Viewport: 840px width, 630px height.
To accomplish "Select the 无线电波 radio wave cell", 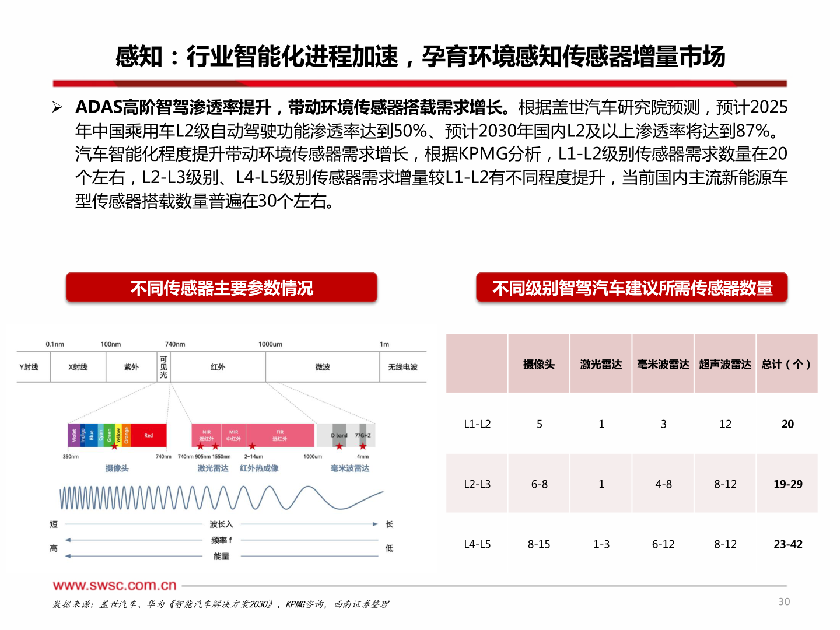I will pyautogui.click(x=402, y=367).
